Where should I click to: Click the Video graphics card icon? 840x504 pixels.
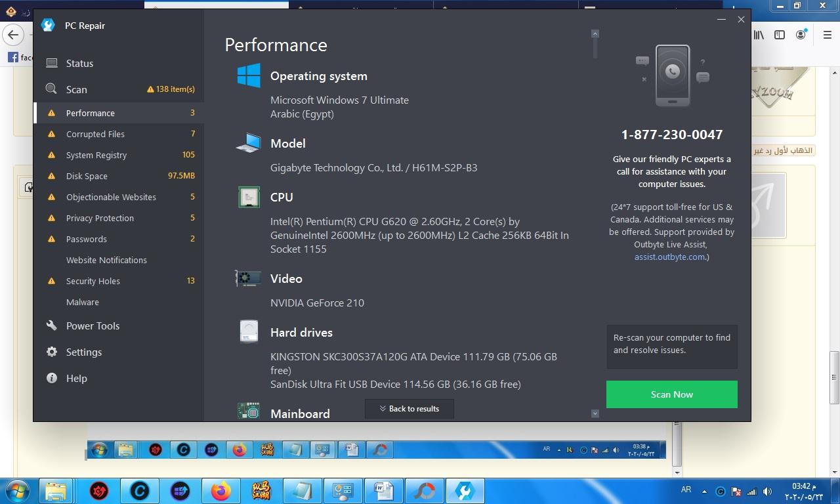click(249, 278)
